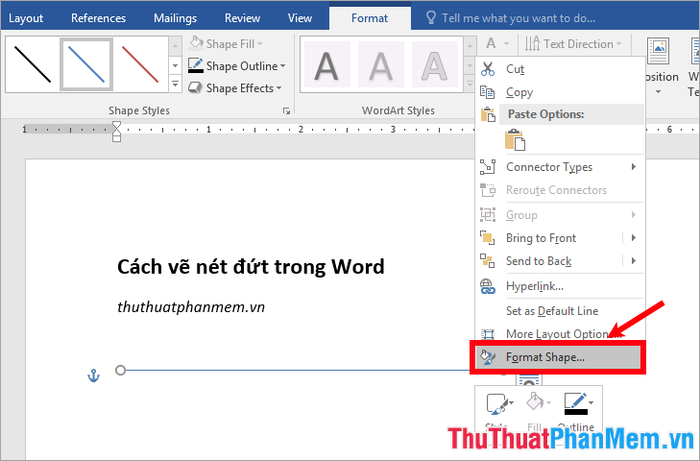Click the Tell me what you want box
This screenshot has height=461, width=700.
click(518, 18)
